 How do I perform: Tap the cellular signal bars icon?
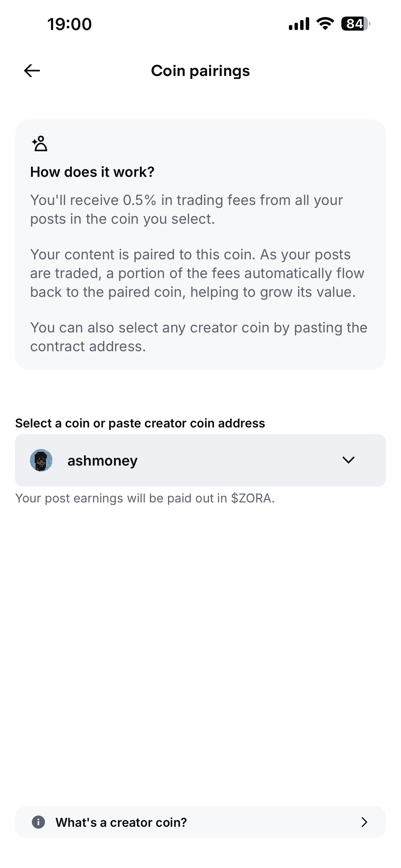click(x=299, y=24)
